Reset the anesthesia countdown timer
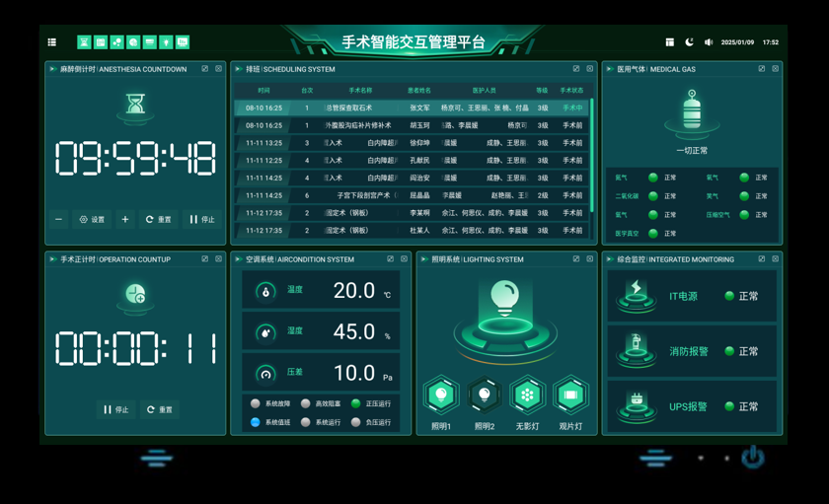 158,220
